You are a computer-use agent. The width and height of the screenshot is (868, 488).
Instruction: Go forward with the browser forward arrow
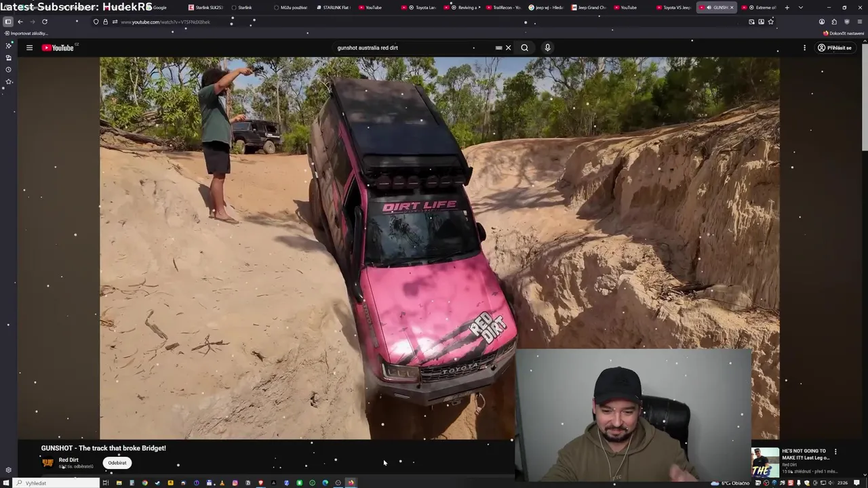click(32, 22)
